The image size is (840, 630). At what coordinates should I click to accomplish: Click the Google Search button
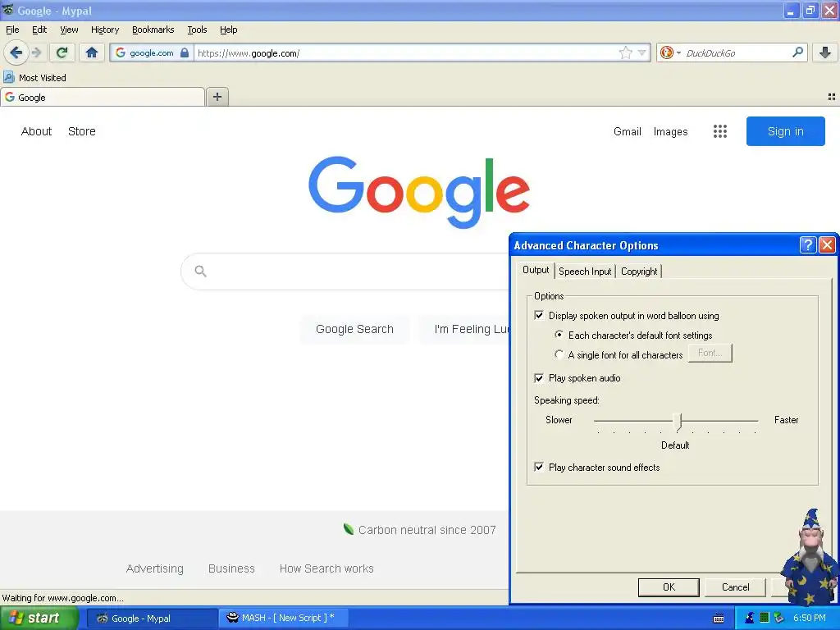(x=354, y=329)
